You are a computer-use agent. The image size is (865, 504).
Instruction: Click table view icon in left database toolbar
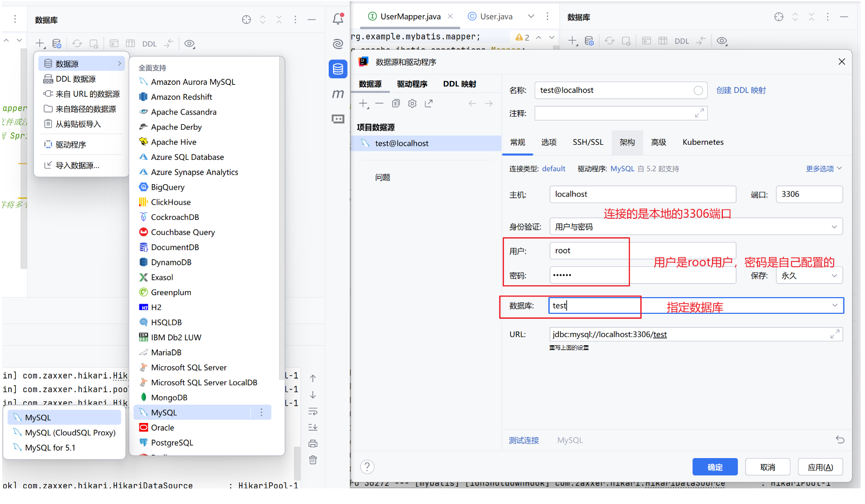pyautogui.click(x=130, y=43)
